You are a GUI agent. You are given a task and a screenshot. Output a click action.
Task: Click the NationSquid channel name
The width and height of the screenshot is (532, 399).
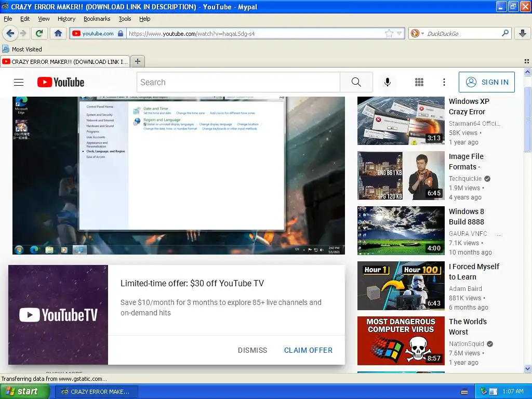467,343
